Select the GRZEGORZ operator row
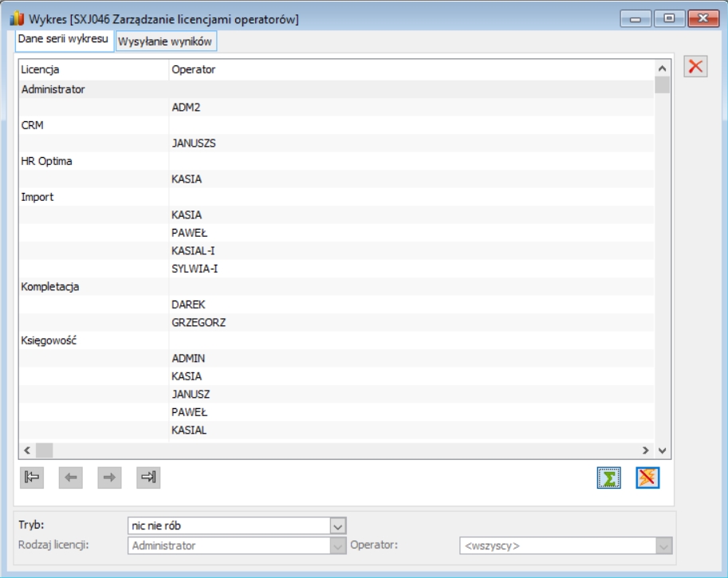The height and width of the screenshot is (578, 728). (336, 323)
